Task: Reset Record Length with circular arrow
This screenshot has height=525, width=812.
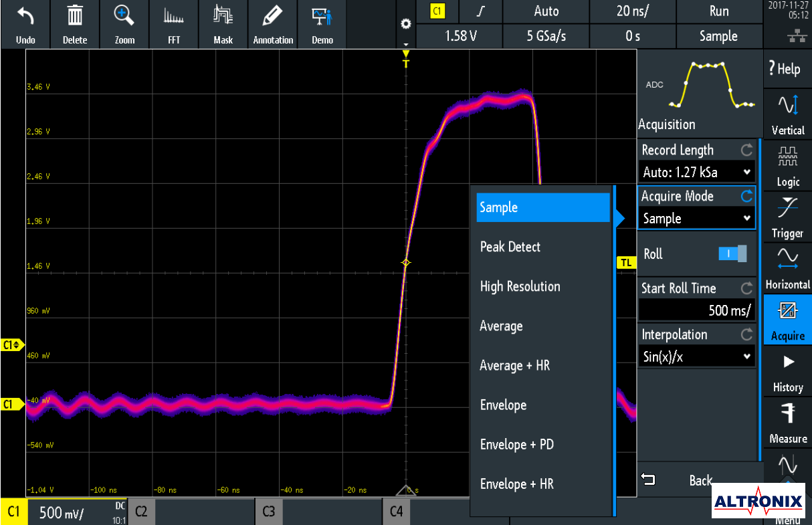Action: click(746, 150)
